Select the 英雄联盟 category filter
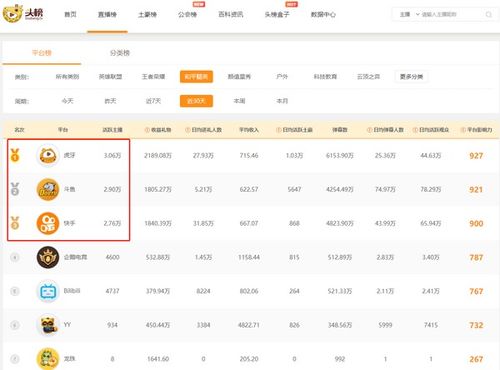 [x=110, y=77]
